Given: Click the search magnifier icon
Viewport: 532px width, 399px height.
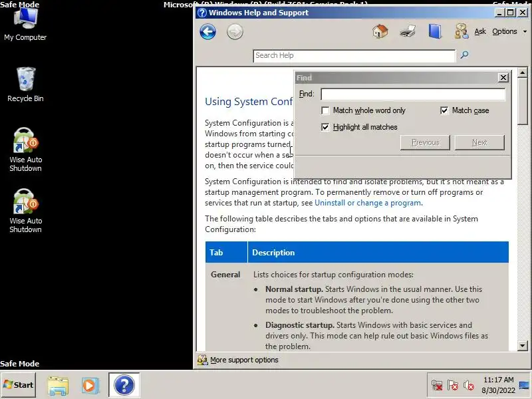Looking at the screenshot, I should [464, 55].
